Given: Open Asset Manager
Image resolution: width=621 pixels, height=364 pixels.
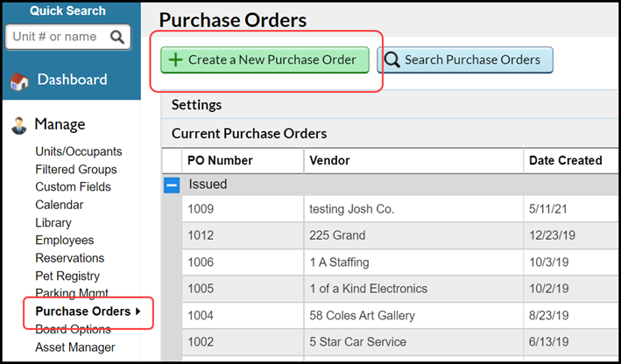Looking at the screenshot, I should pos(75,347).
